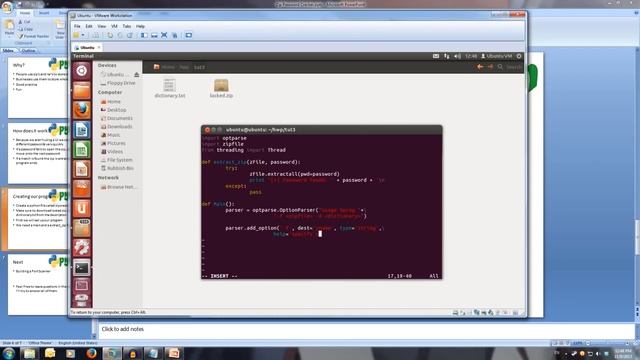Close the Ubuntu VM tab
The image size is (640, 360).
[99, 47]
